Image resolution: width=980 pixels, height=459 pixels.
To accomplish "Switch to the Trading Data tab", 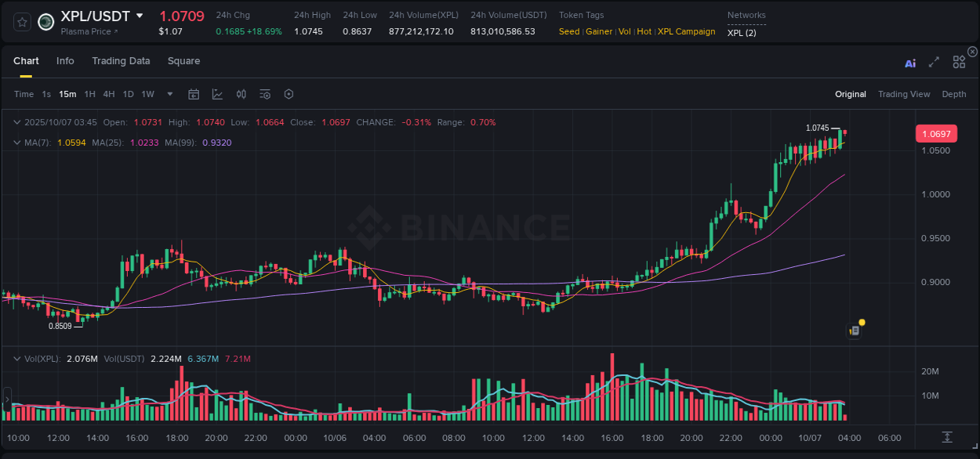I will point(121,60).
